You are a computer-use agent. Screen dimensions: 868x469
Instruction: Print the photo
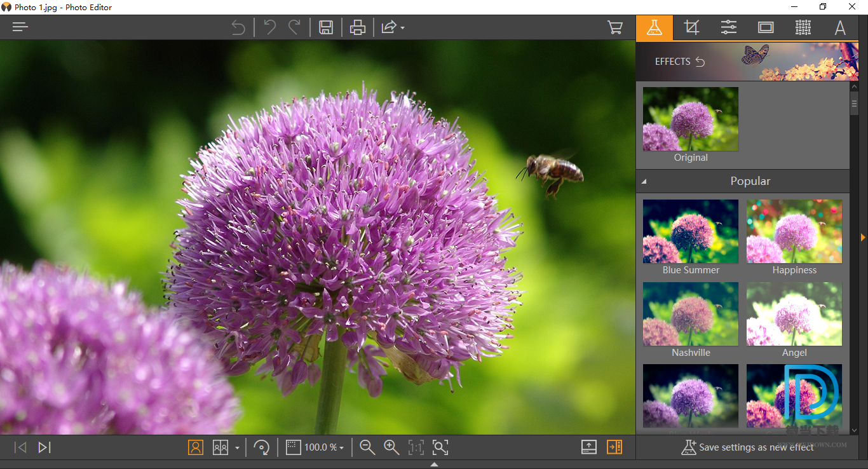tap(358, 27)
